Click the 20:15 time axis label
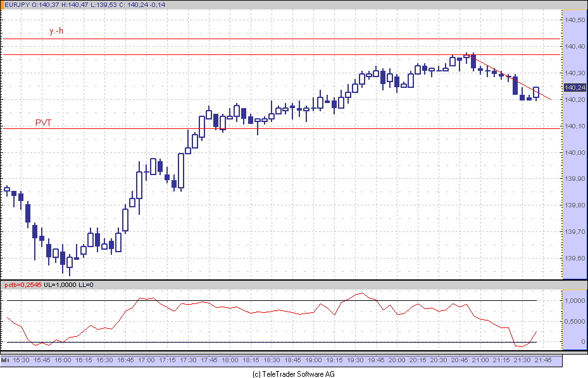The height and width of the screenshot is (378, 588). (418, 360)
